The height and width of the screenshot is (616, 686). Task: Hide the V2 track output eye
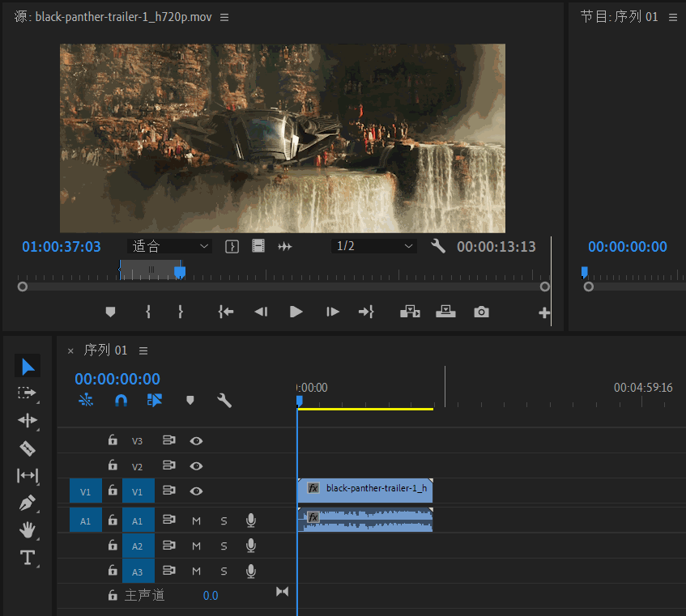tap(196, 466)
